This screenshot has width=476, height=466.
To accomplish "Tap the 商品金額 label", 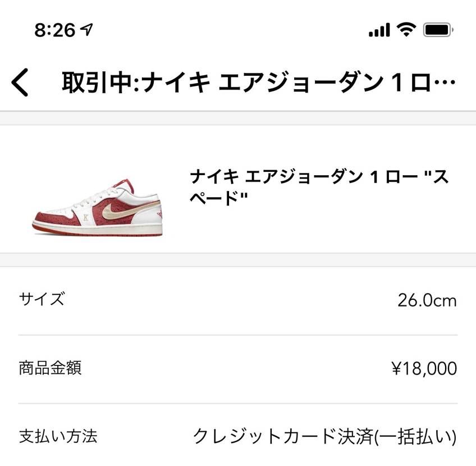I will (51, 369).
